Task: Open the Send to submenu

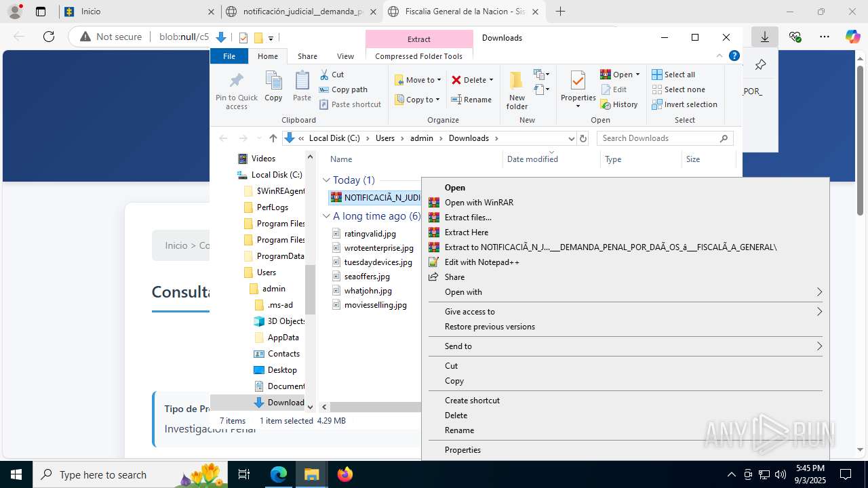Action: pos(625,346)
